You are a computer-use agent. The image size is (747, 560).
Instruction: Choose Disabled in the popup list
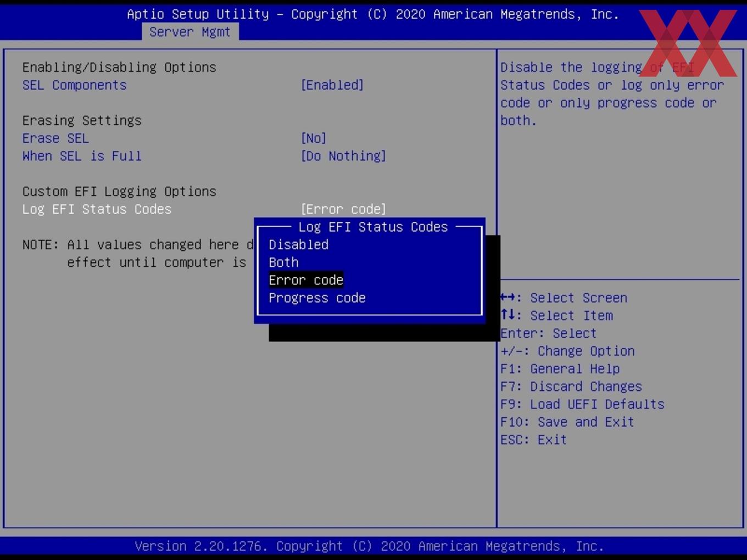click(x=299, y=245)
